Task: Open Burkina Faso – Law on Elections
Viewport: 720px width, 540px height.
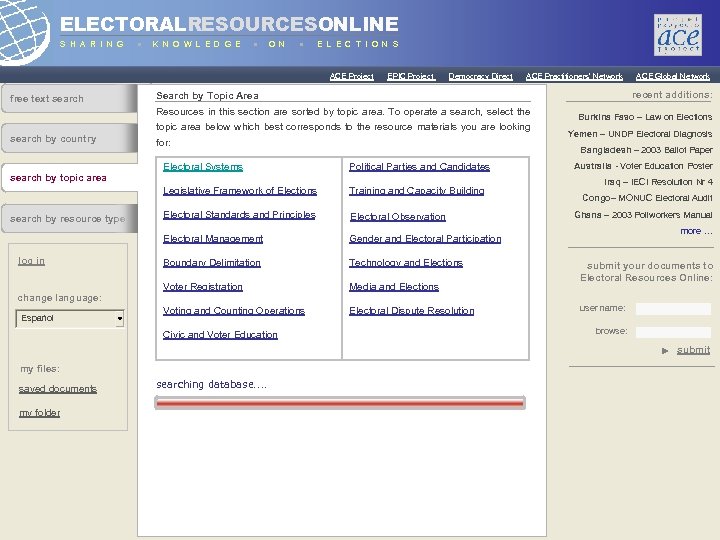Action: [x=645, y=117]
